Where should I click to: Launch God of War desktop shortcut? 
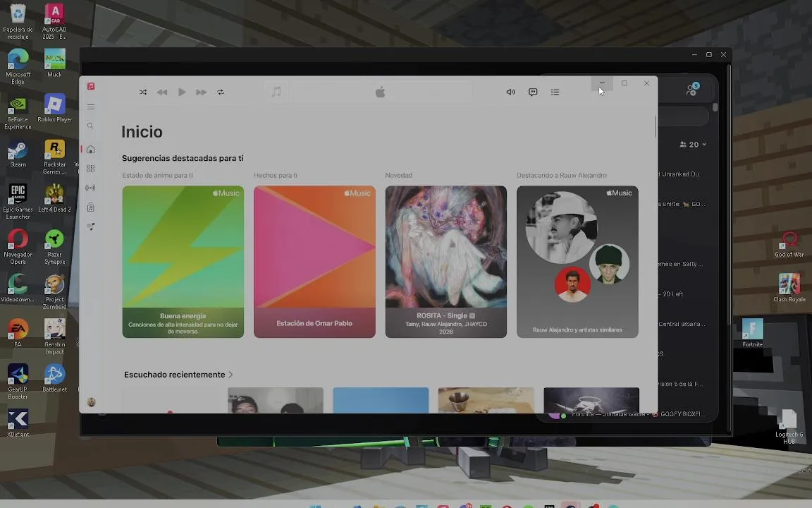[x=789, y=243]
